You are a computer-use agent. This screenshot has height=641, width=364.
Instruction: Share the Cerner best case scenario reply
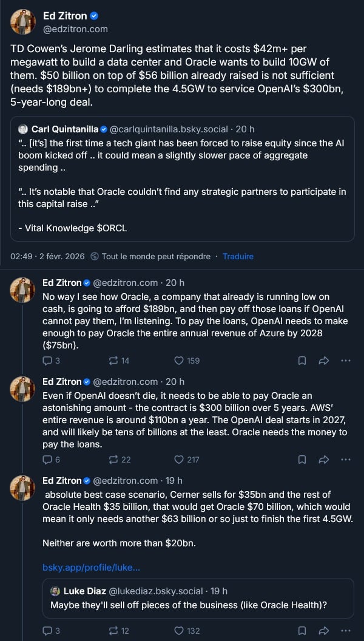(x=323, y=631)
